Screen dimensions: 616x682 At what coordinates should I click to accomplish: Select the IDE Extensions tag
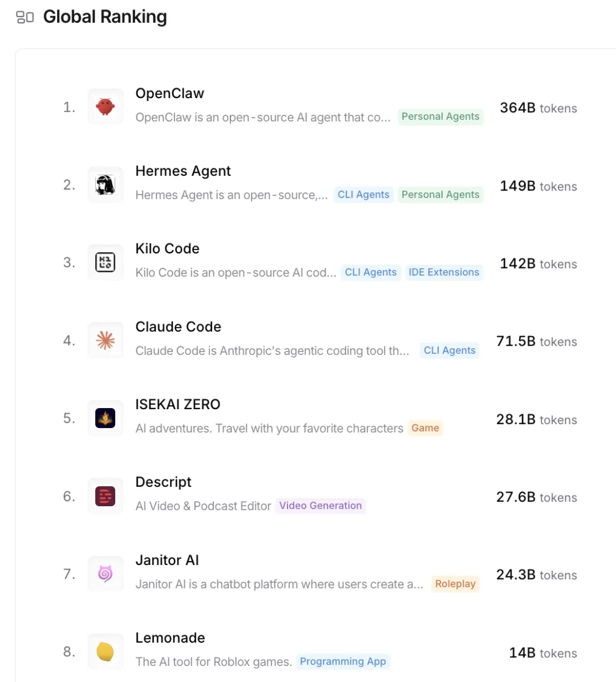pyautogui.click(x=444, y=272)
